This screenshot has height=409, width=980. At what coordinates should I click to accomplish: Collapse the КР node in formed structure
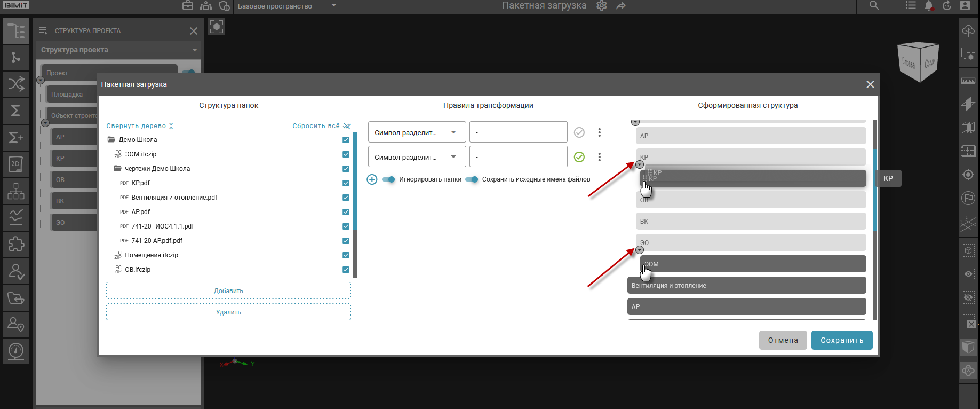(640, 164)
